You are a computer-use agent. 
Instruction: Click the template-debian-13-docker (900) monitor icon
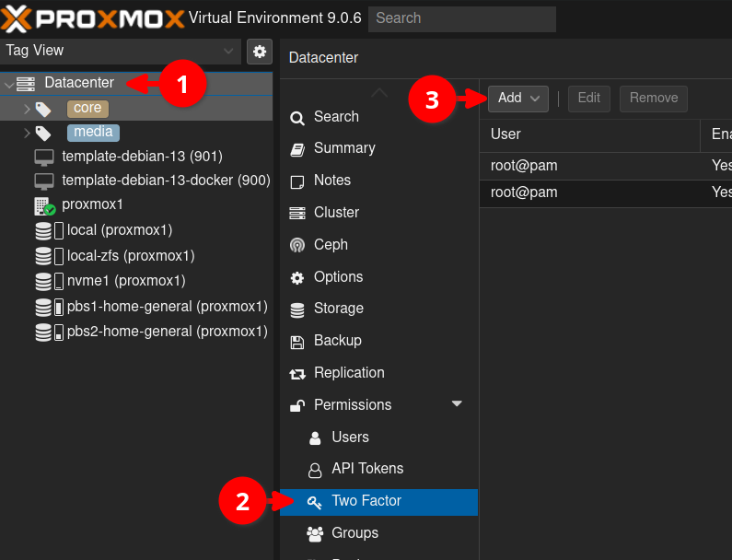pyautogui.click(x=44, y=181)
